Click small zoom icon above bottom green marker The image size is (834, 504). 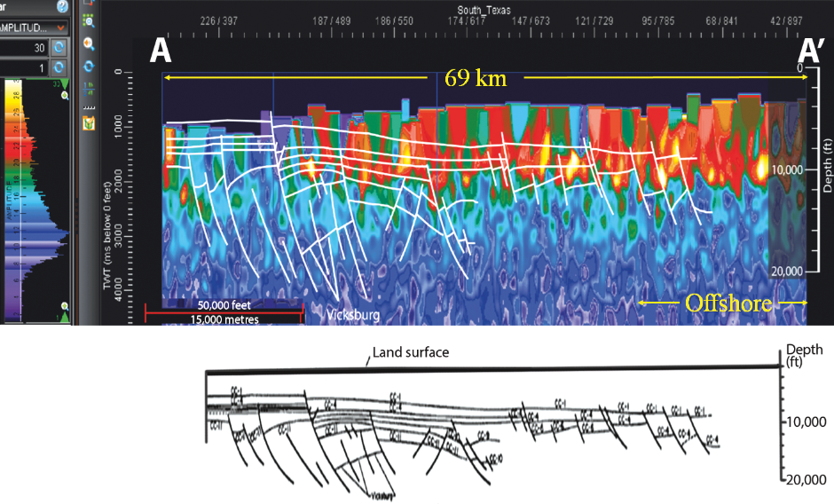tap(64, 303)
